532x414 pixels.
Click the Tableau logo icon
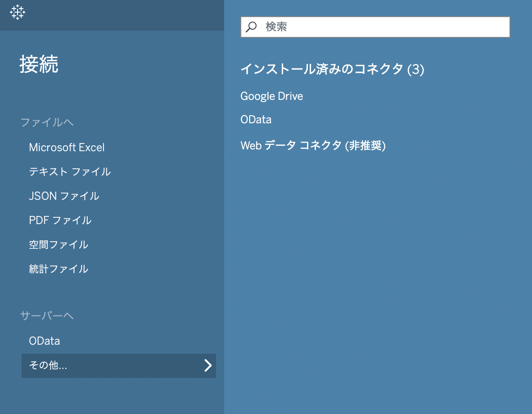coord(17,12)
